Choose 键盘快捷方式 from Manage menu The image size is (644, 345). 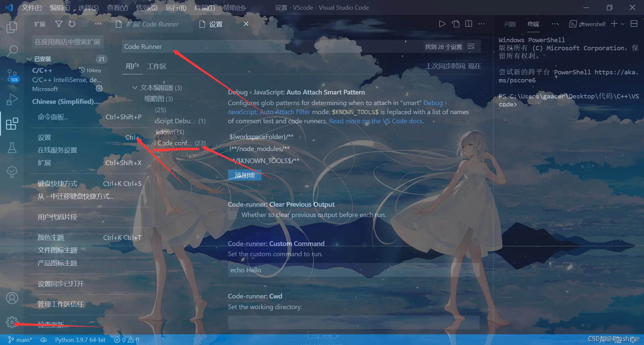[90, 184]
